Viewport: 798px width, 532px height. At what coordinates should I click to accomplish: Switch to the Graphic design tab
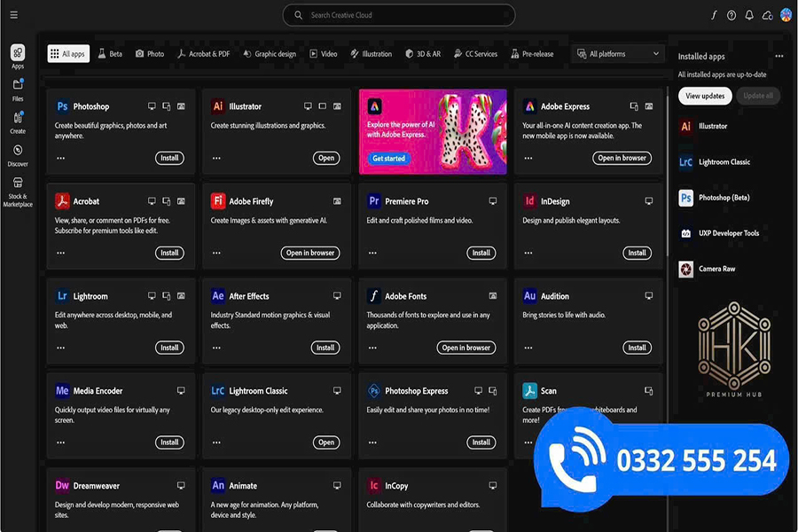pyautogui.click(x=270, y=54)
